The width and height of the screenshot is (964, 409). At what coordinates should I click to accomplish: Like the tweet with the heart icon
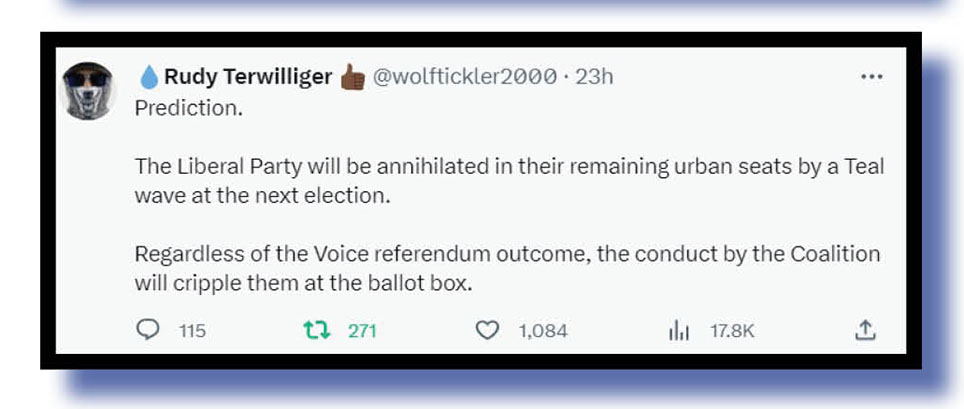tap(487, 330)
